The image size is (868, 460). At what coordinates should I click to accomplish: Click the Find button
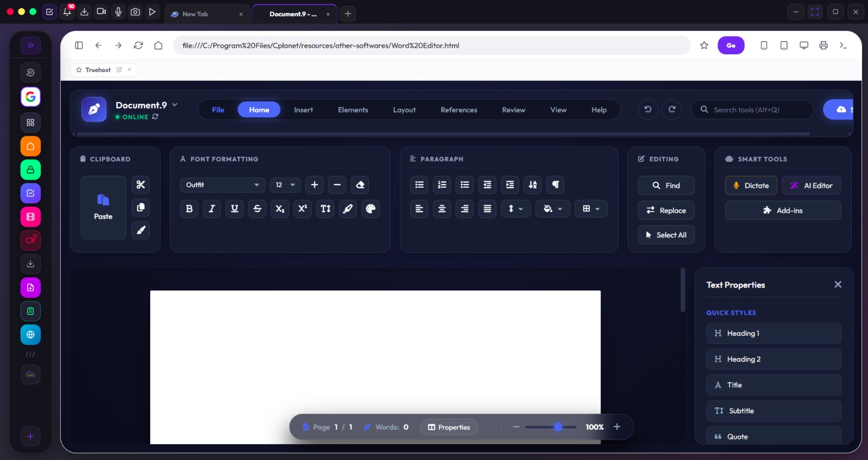666,186
